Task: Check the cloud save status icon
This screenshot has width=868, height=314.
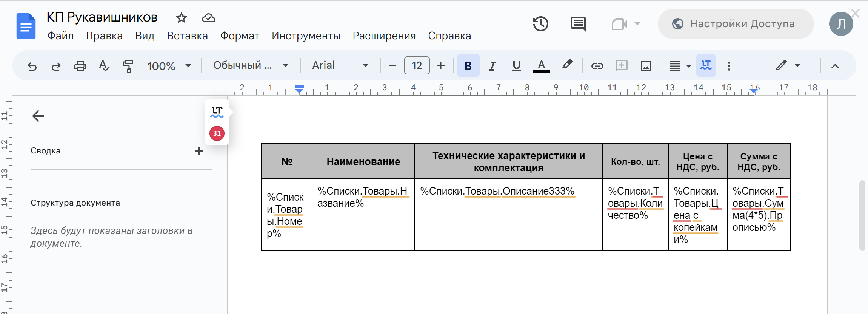Action: pyautogui.click(x=209, y=18)
